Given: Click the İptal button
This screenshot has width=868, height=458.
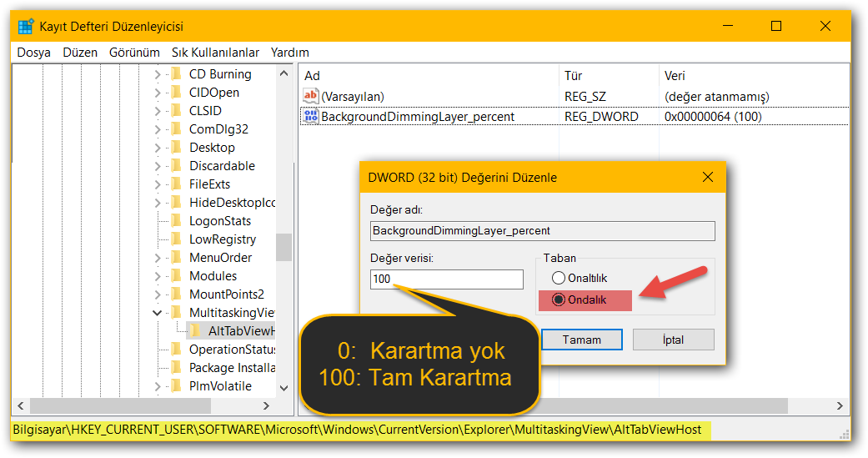Looking at the screenshot, I should 673,340.
